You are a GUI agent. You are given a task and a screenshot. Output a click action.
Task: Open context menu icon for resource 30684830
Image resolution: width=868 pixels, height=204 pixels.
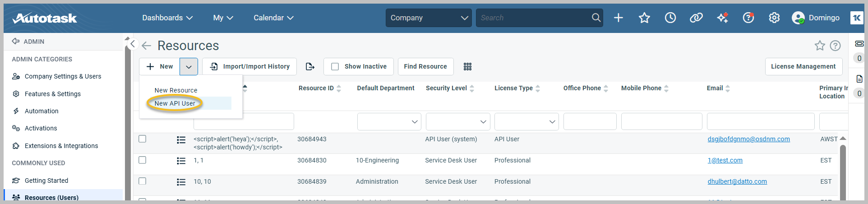181,161
